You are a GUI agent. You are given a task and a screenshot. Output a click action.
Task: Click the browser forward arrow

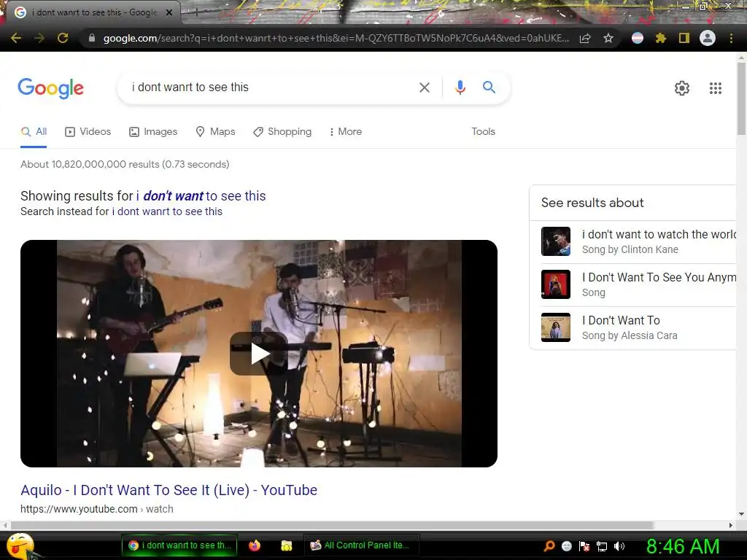click(x=39, y=38)
